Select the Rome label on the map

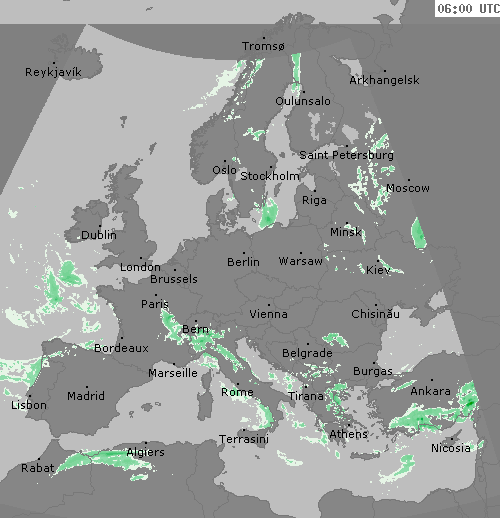tap(237, 392)
